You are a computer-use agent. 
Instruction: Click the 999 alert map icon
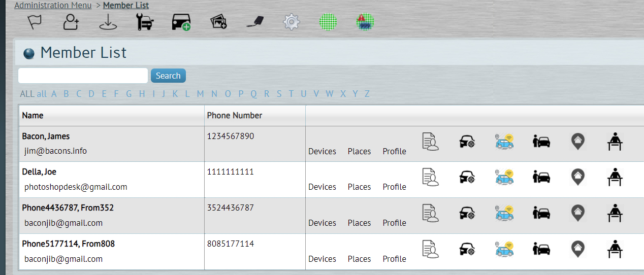pos(365,22)
